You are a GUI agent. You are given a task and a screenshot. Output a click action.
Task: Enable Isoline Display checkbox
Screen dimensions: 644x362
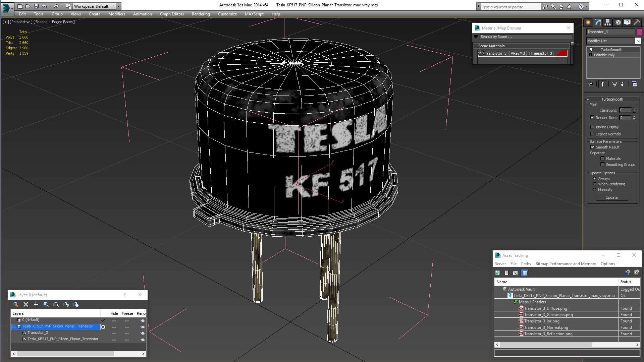pyautogui.click(x=592, y=127)
